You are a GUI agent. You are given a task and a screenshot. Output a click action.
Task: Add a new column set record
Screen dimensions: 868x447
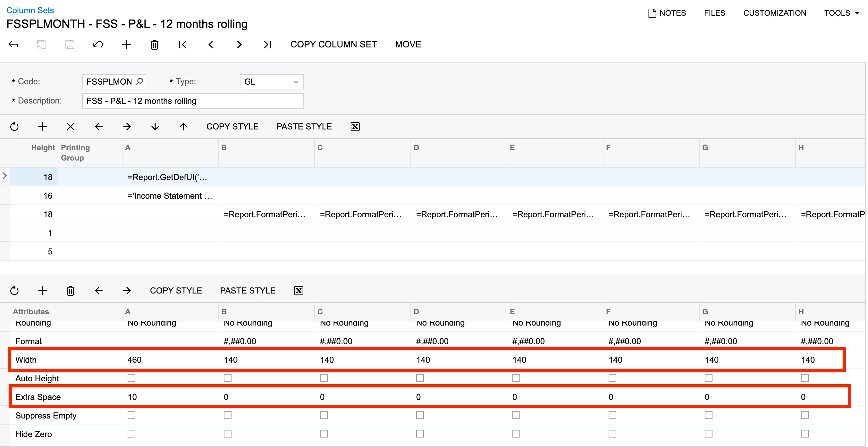pos(126,45)
